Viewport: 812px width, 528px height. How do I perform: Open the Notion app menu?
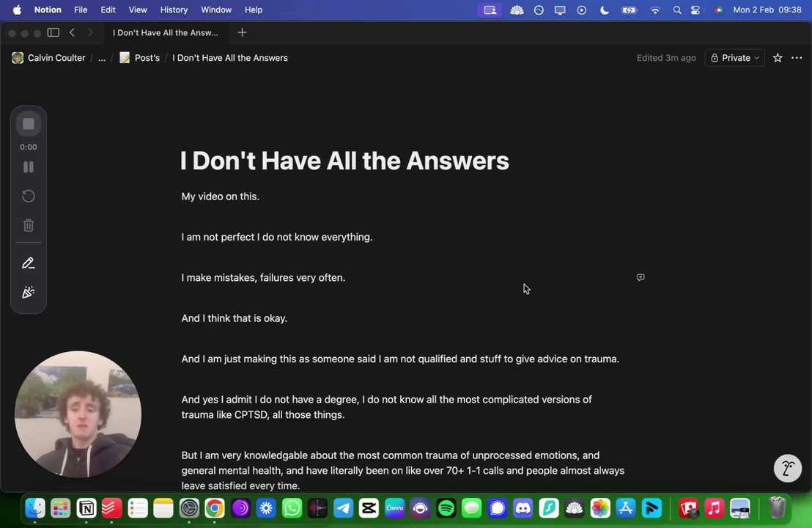click(x=48, y=10)
